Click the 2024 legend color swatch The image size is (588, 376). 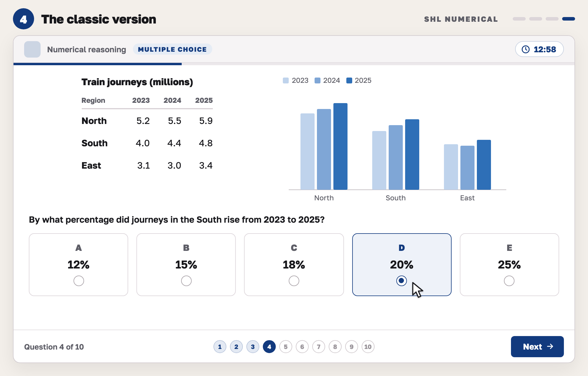pyautogui.click(x=317, y=80)
